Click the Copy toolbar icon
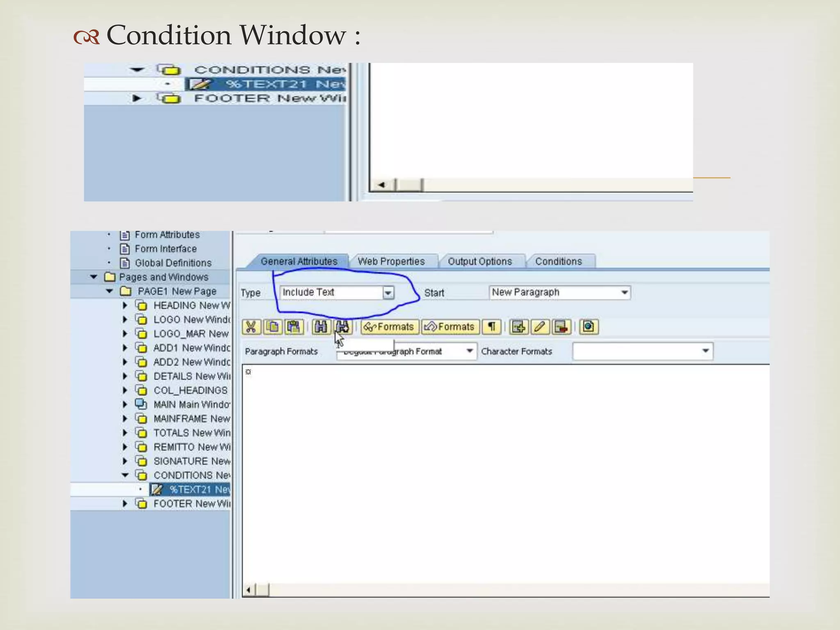This screenshot has height=630, width=840. coord(272,327)
